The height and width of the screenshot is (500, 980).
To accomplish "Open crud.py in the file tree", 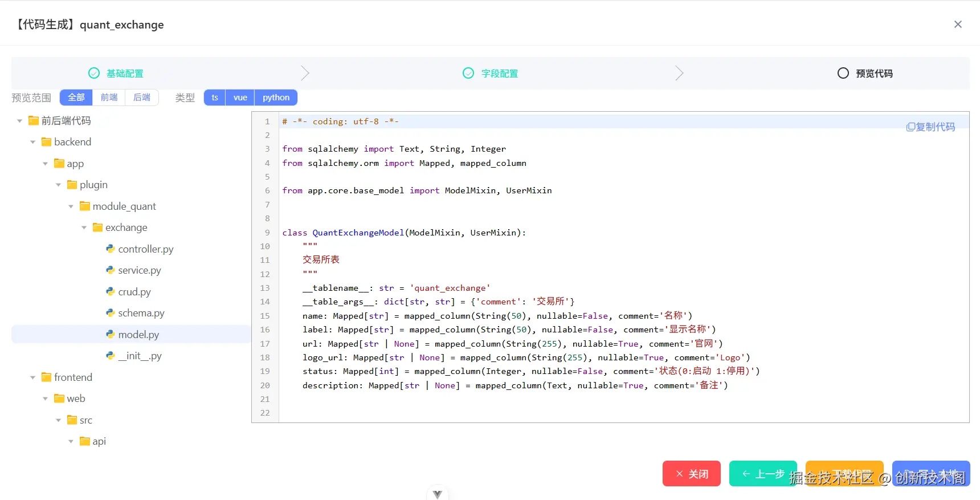I will click(x=134, y=292).
